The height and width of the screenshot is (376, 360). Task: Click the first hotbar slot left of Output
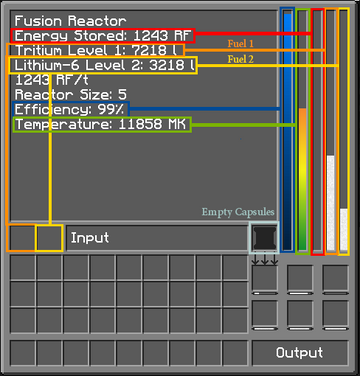(x=23, y=353)
